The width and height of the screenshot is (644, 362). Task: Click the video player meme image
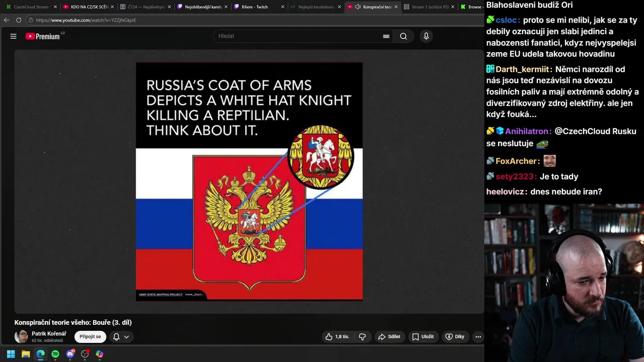[x=249, y=182]
